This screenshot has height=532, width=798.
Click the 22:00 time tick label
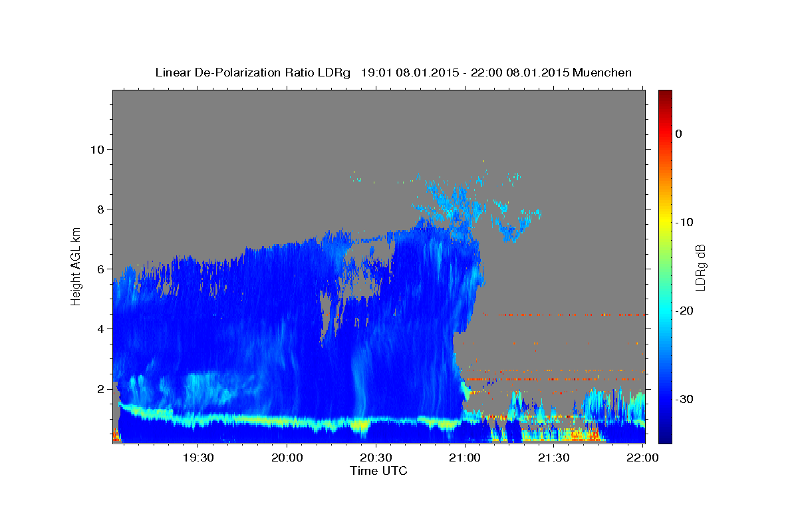(642, 458)
